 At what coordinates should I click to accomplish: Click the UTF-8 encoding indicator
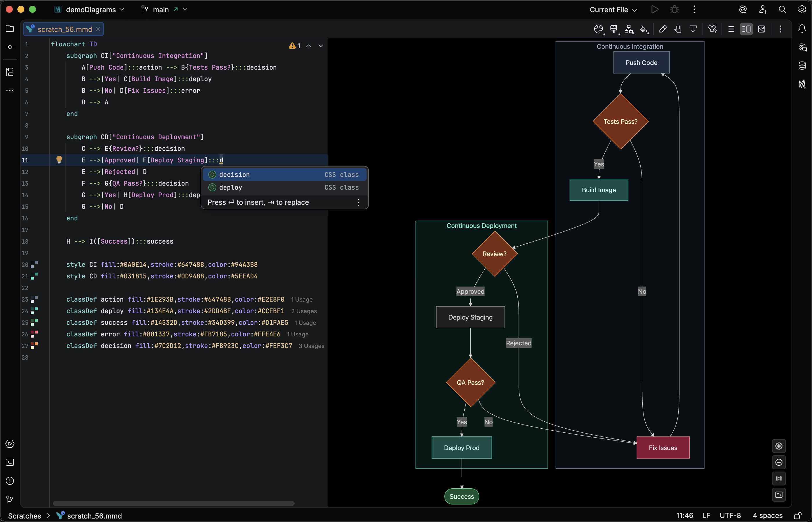[730, 516]
